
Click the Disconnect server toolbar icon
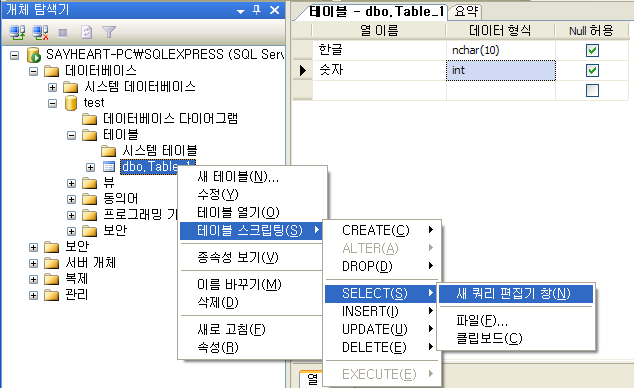pyautogui.click(x=40, y=32)
